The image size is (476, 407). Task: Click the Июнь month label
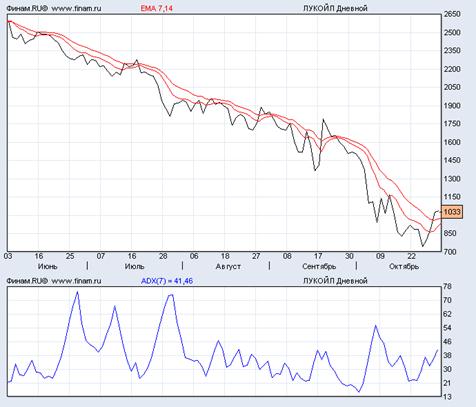tap(47, 266)
